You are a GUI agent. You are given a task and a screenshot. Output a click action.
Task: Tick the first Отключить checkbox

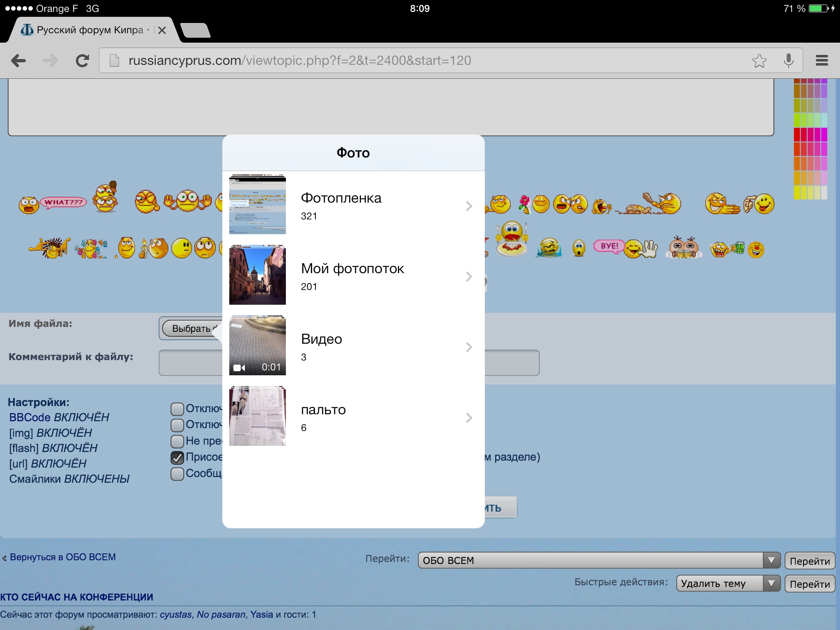[x=177, y=409]
